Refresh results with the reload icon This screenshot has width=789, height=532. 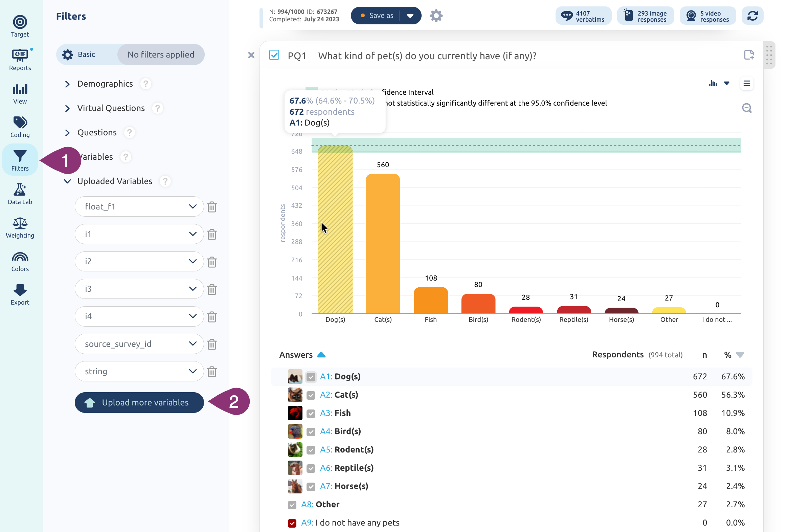point(752,16)
